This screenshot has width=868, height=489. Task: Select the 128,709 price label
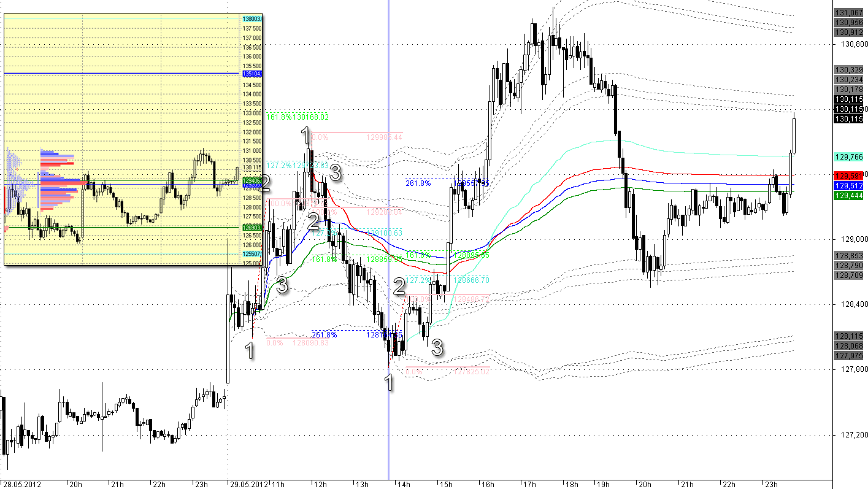(849, 275)
